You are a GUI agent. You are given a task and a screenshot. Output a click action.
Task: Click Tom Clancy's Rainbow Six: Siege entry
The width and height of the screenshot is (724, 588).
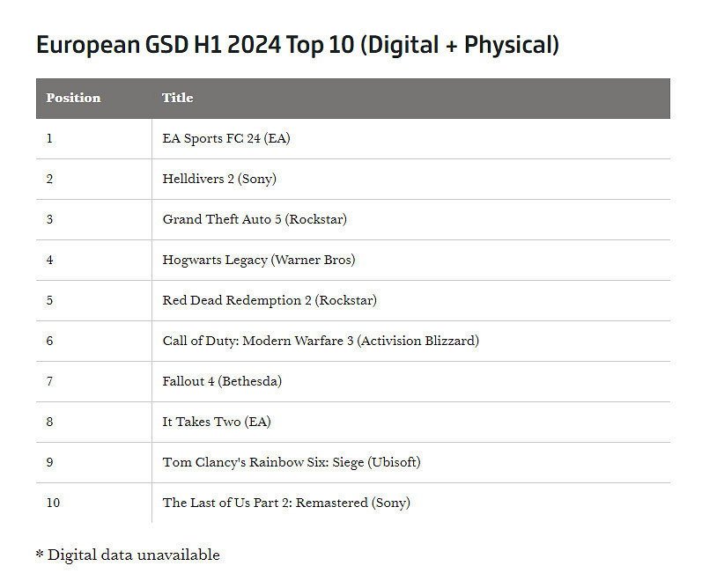[x=292, y=463]
